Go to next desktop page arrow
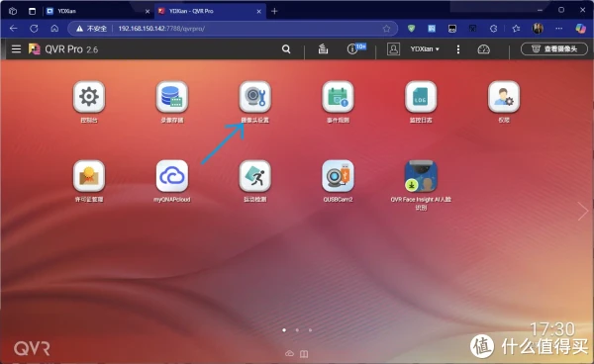Image resolution: width=594 pixels, height=364 pixels. pos(583,211)
